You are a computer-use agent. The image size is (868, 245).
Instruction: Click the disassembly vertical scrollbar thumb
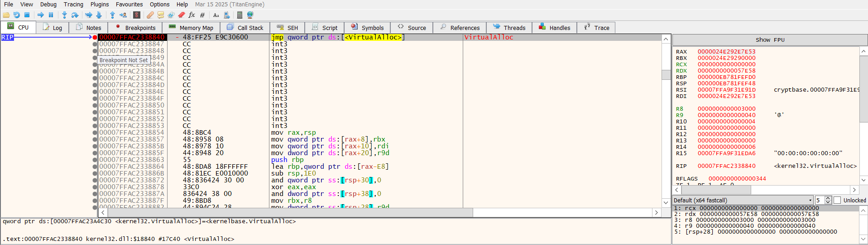(666, 75)
